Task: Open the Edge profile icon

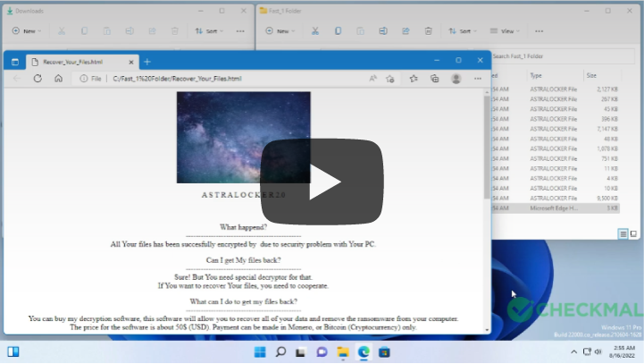Action: click(x=456, y=79)
